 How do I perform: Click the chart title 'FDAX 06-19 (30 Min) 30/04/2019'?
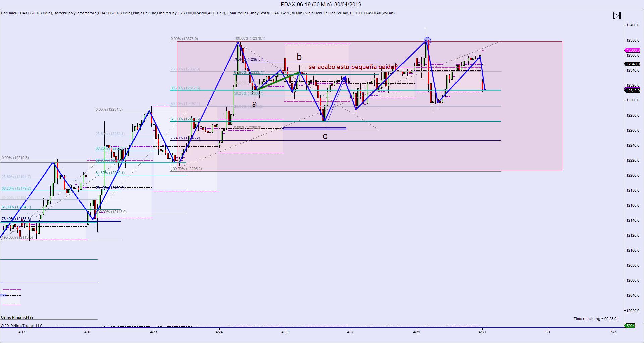(321, 4)
